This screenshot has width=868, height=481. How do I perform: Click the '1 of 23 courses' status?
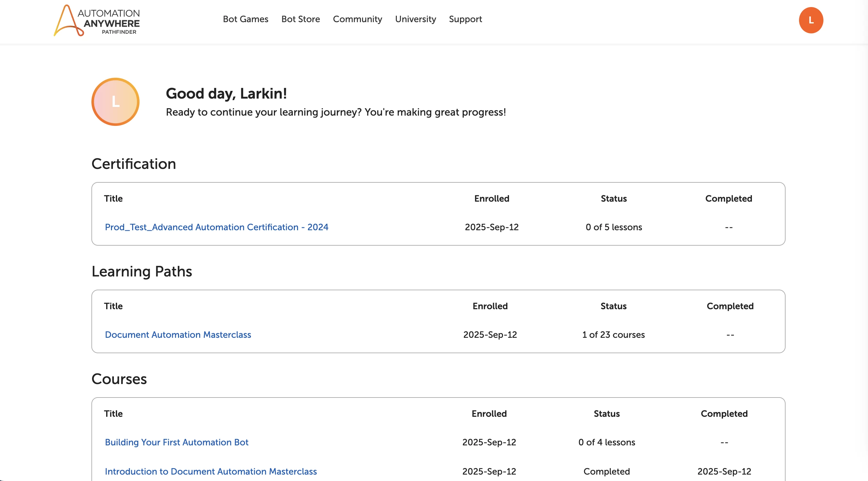point(613,335)
